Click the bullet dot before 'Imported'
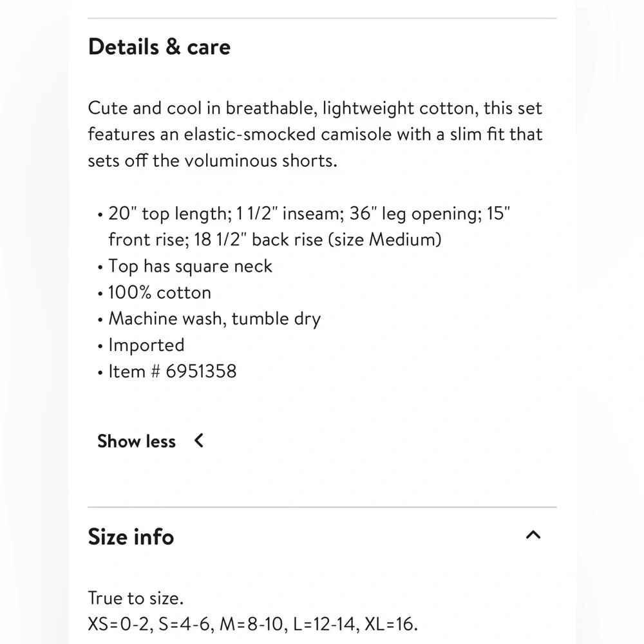Image resolution: width=644 pixels, height=644 pixels. [100, 346]
